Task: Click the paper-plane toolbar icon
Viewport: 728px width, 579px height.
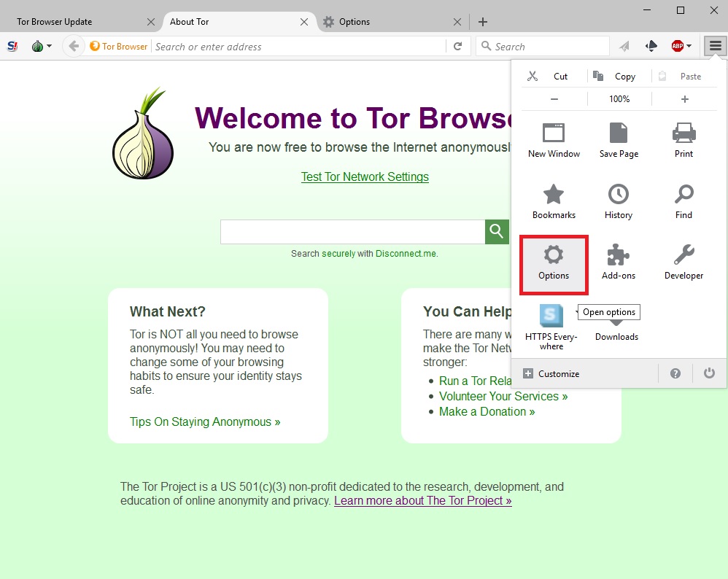Action: click(624, 46)
